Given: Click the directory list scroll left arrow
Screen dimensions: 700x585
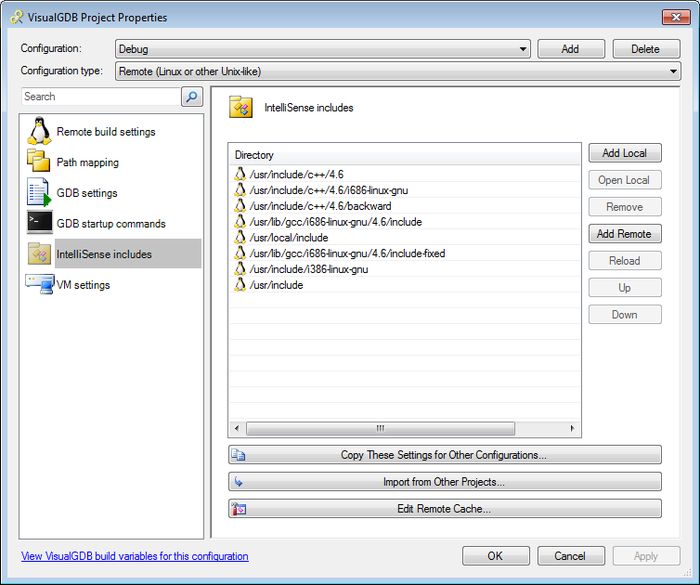Looking at the screenshot, I should [x=237, y=428].
